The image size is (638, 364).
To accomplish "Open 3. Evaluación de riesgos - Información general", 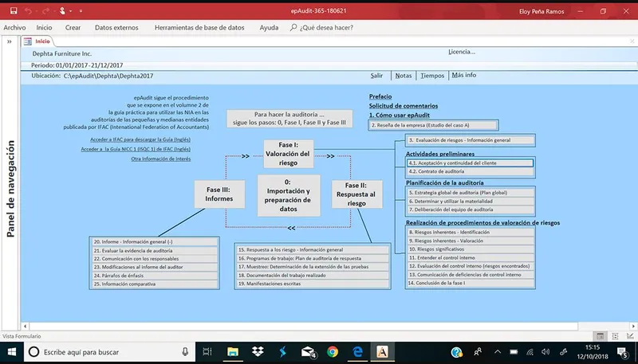I will (470, 140).
